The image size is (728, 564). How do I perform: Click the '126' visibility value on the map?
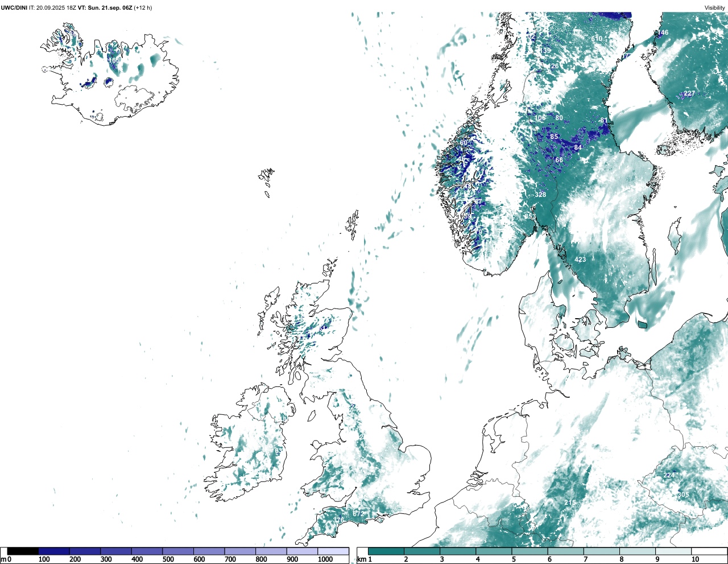click(554, 66)
